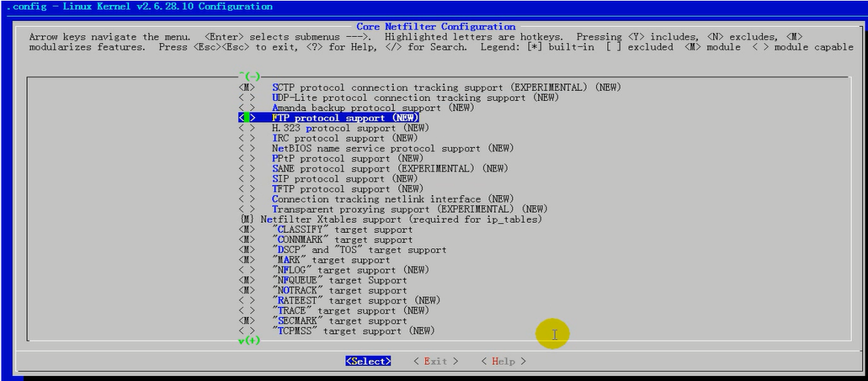Toggle NOTRACK target support state box

[247, 290]
